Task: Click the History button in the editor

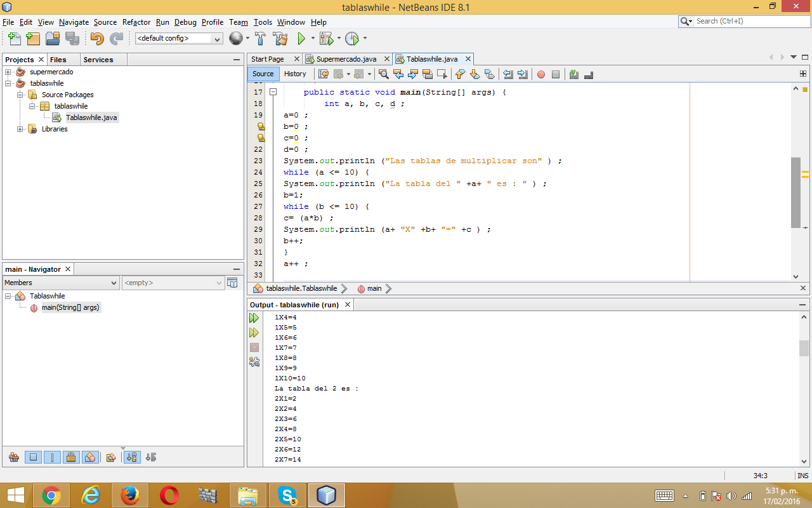Action: (296, 74)
